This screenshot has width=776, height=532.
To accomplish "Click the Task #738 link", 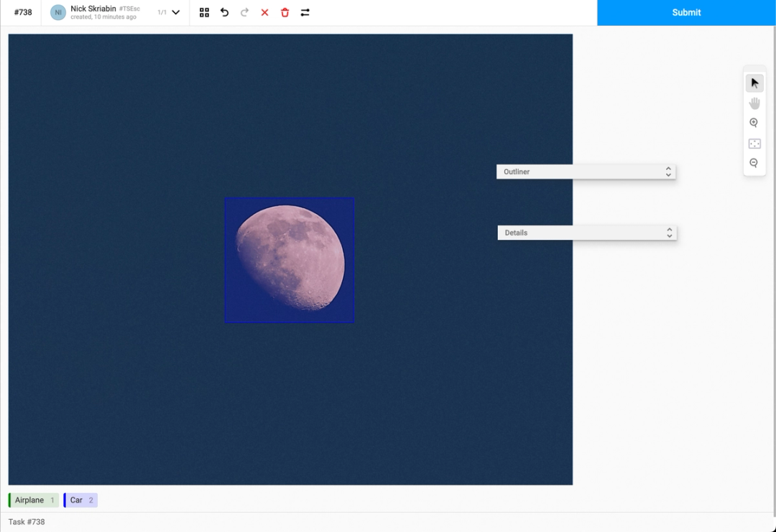I will click(x=26, y=521).
